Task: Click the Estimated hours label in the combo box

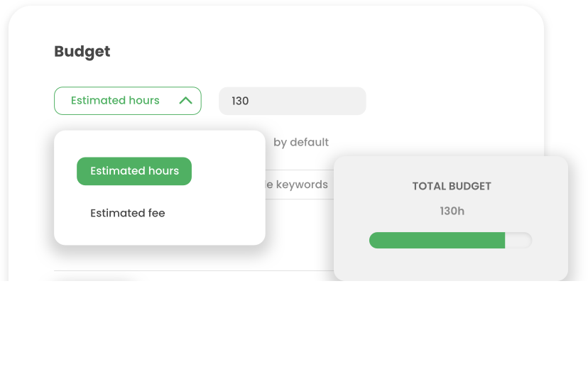Action: [x=115, y=101]
